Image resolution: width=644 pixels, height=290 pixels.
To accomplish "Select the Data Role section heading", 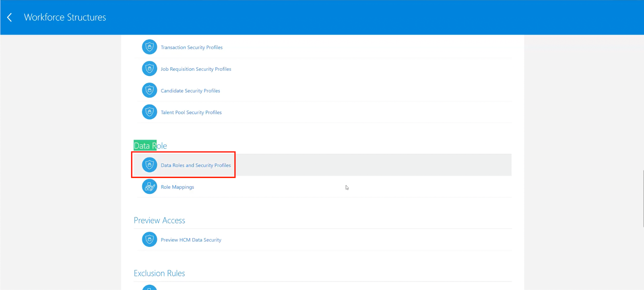I will click(150, 146).
